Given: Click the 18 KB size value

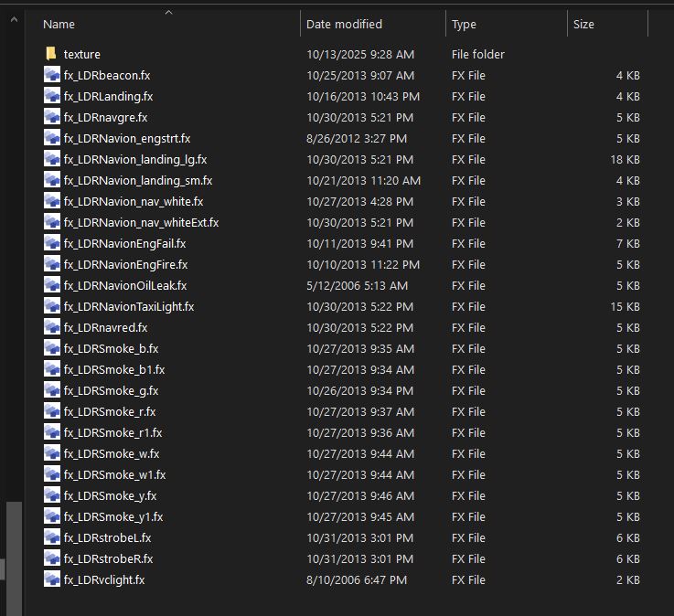Looking at the screenshot, I should coord(625,159).
